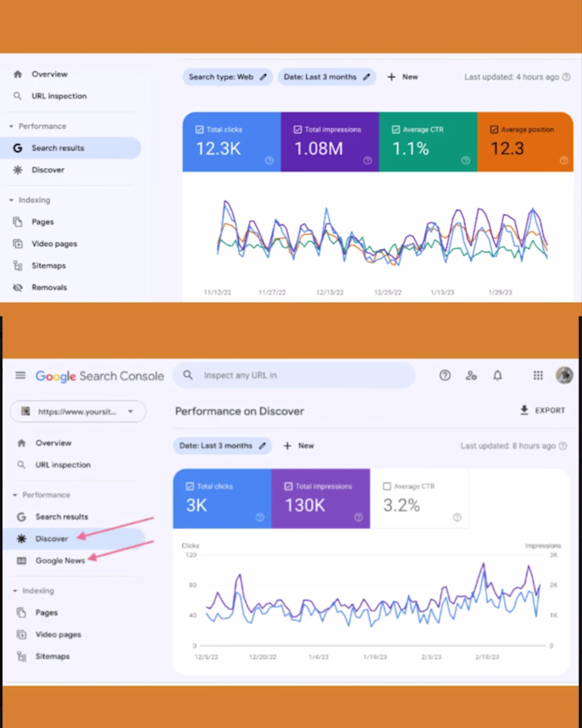The height and width of the screenshot is (728, 582).
Task: Click the help icon on upper Total impressions card
Action: click(x=367, y=161)
